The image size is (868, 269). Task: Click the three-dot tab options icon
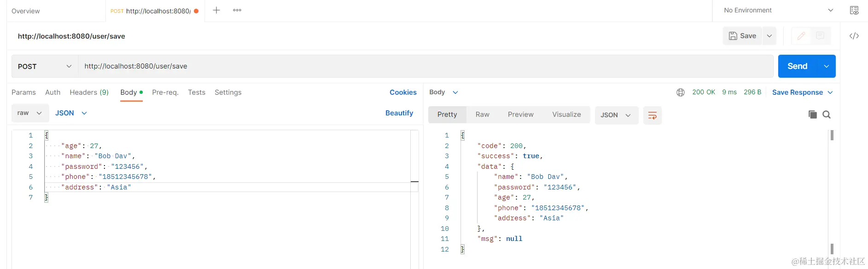click(x=237, y=10)
